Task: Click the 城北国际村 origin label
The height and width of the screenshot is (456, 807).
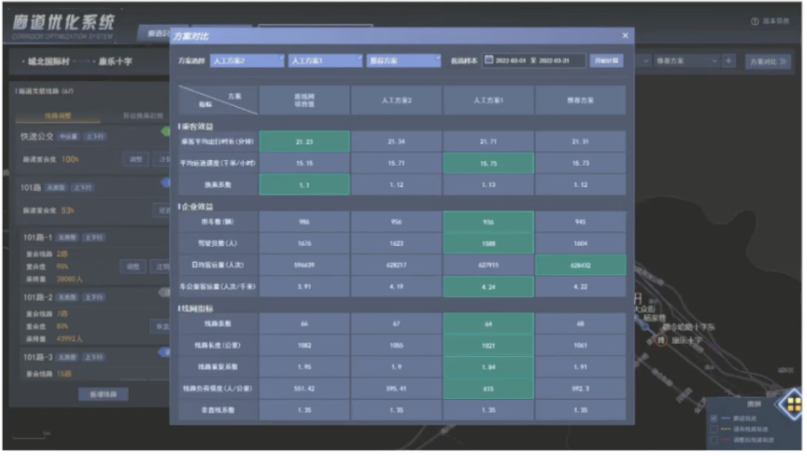Action: [x=48, y=61]
